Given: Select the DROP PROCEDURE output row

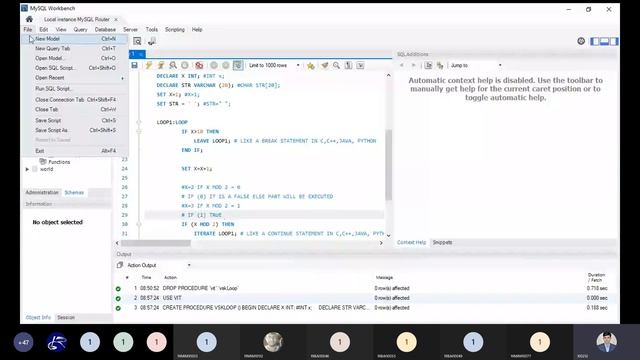Looking at the screenshot, I should (365, 288).
